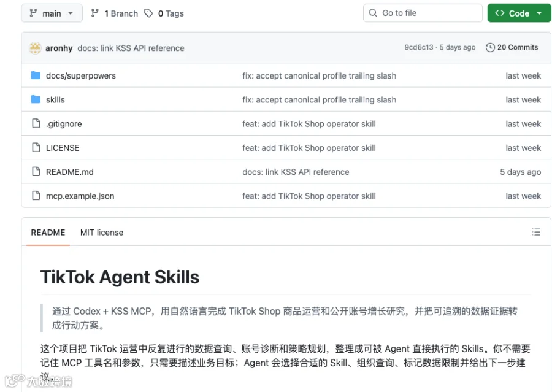Screen dimensions: 552x392
Task: Click 'last week' timestamp on the skills row
Action: [523, 99]
